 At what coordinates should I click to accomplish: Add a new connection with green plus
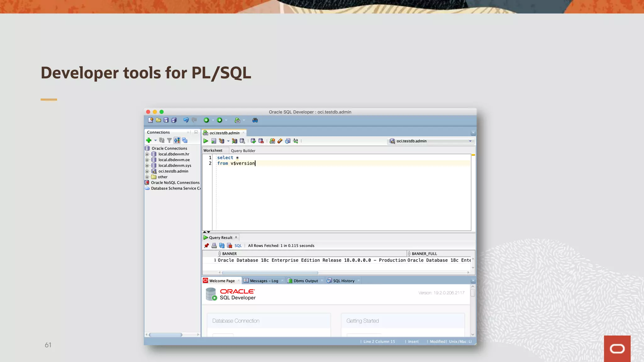pyautogui.click(x=149, y=140)
